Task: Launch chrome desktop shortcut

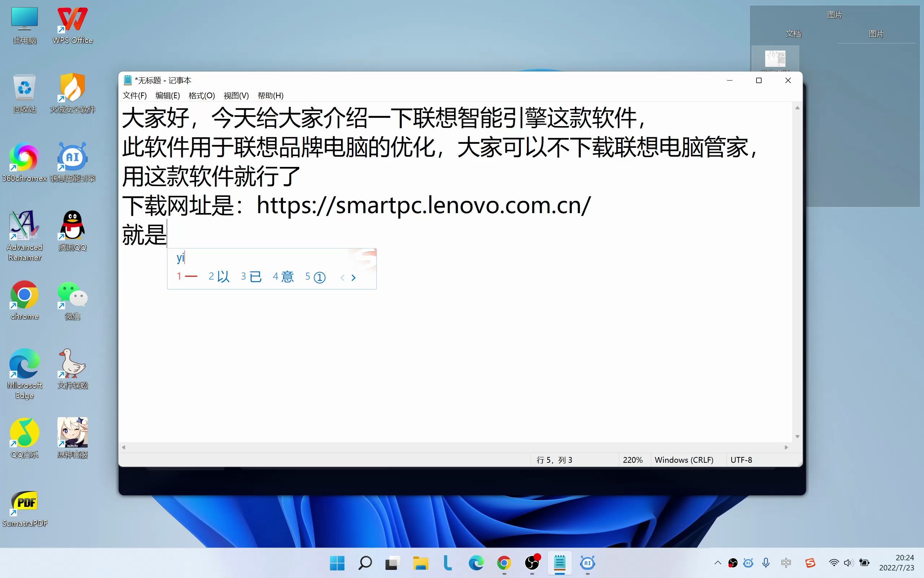Action: pos(25,301)
